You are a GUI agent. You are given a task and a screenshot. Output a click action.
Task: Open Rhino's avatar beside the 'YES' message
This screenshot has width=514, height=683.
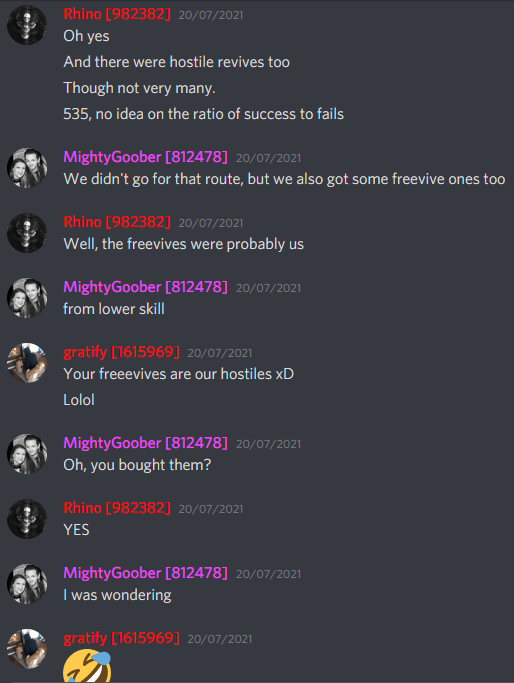(27, 519)
